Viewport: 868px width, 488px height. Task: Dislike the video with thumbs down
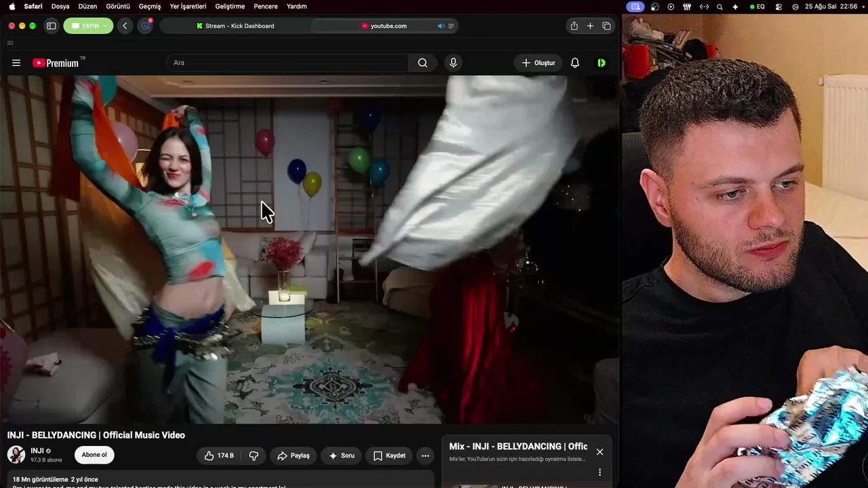pyautogui.click(x=254, y=455)
